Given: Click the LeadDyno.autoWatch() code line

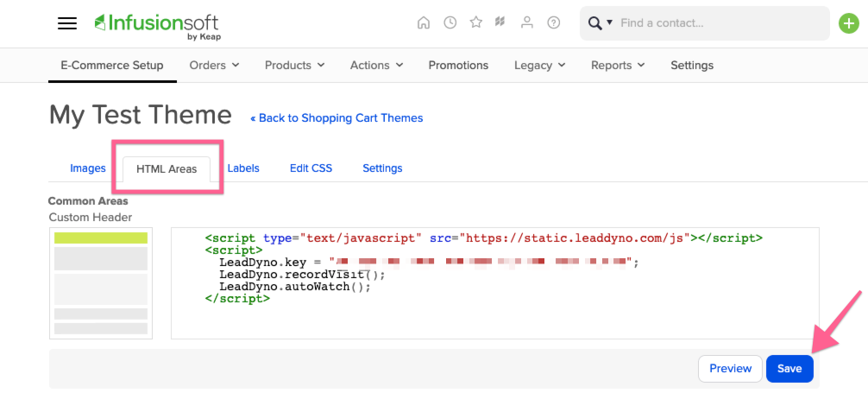Looking at the screenshot, I should click(x=294, y=287).
